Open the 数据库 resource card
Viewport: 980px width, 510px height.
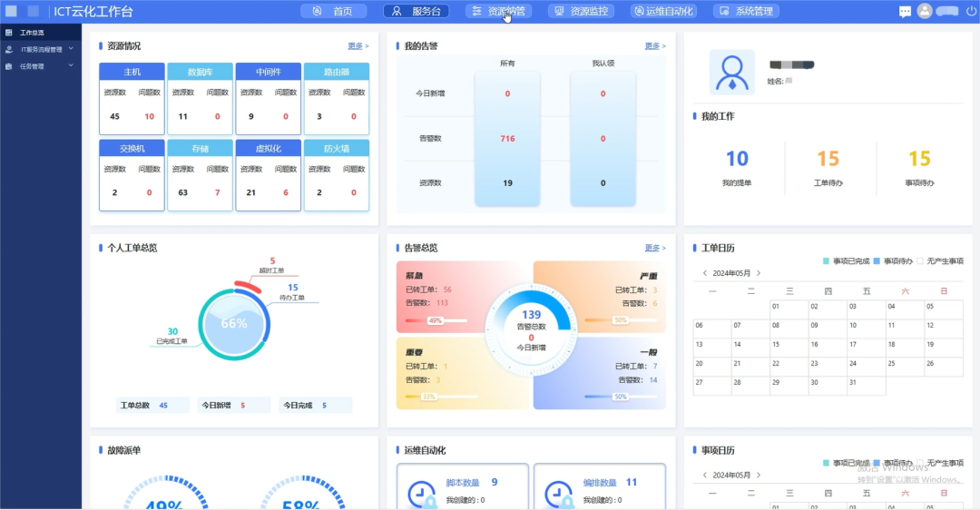pyautogui.click(x=200, y=99)
